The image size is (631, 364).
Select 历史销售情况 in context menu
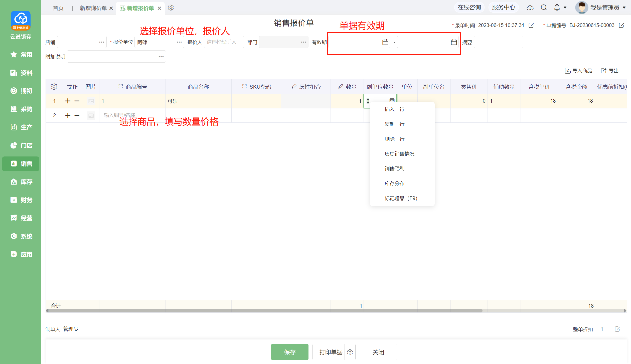pyautogui.click(x=399, y=154)
